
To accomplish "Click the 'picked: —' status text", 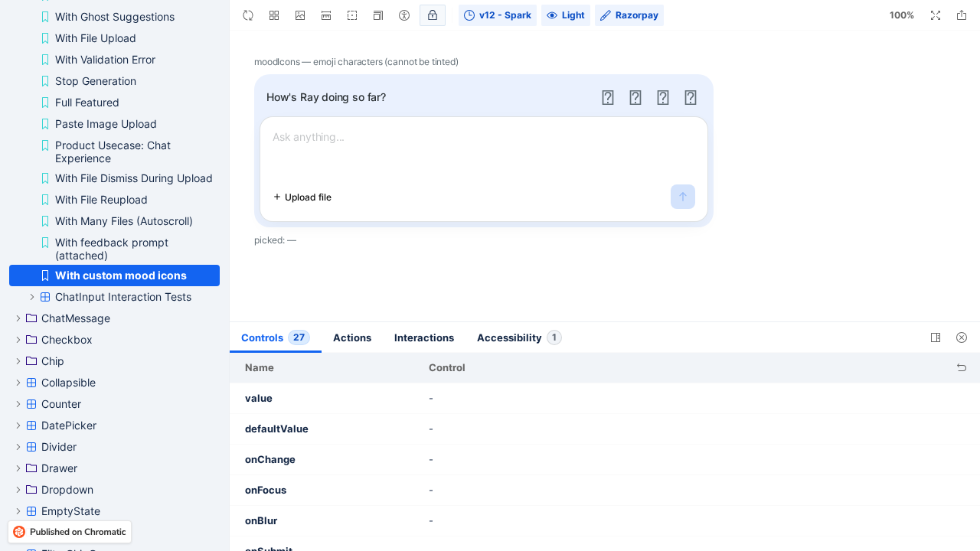I will click(275, 240).
